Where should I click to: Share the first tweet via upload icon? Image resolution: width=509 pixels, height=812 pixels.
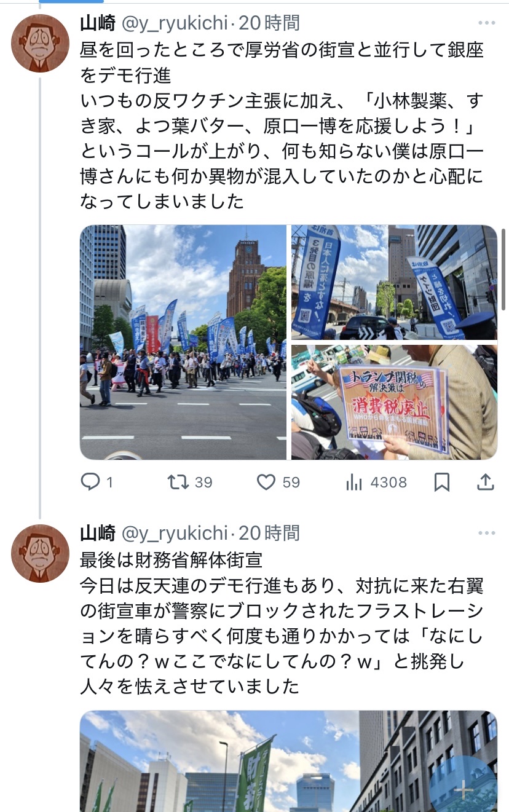[x=486, y=483]
